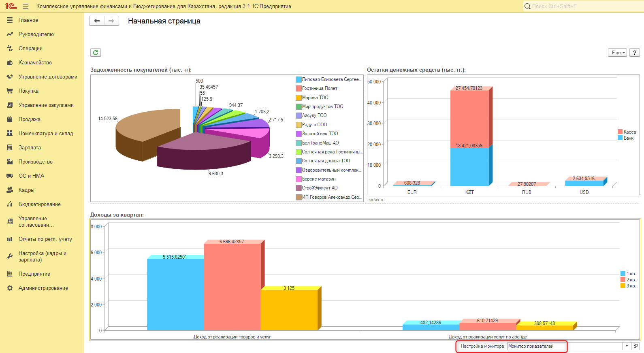Screen dimensions: 644x353
Task: Click the open-form icon next to monitor setting
Action: click(635, 346)
